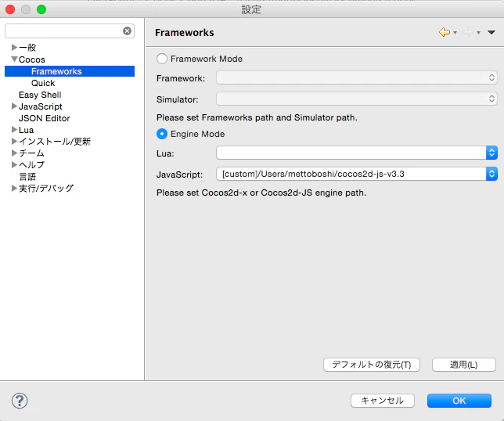Open the back history dropdown arrow
Screen dimensions: 504x421
[455, 32]
